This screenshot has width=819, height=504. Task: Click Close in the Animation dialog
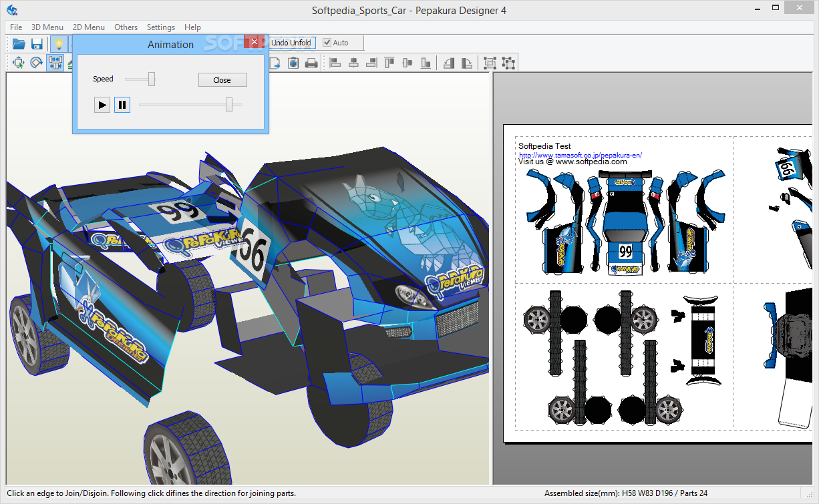[x=222, y=79]
